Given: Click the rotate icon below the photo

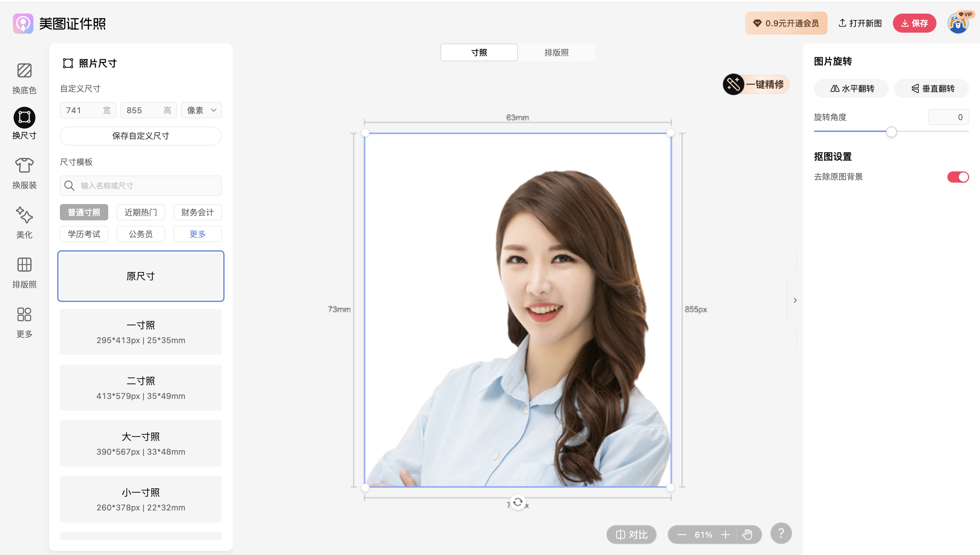Looking at the screenshot, I should pos(518,502).
